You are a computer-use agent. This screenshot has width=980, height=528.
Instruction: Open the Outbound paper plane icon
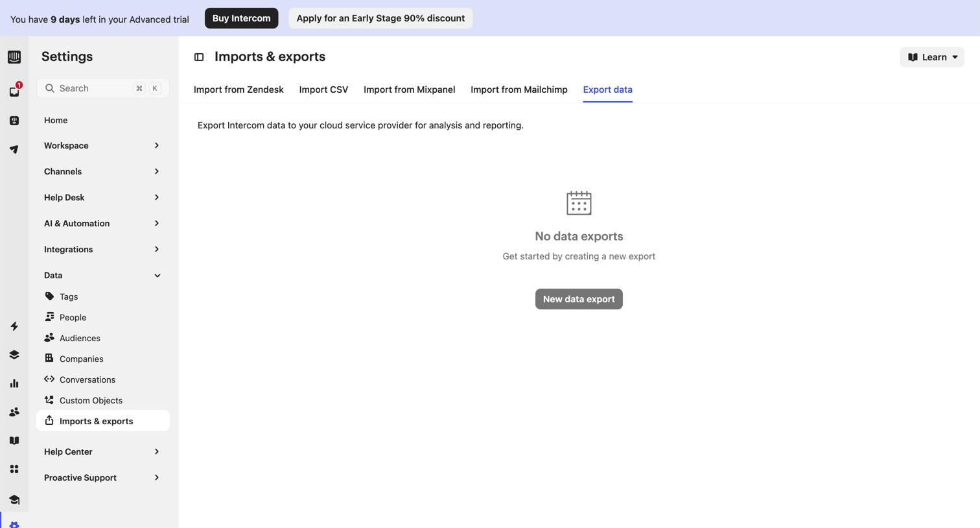pyautogui.click(x=14, y=149)
